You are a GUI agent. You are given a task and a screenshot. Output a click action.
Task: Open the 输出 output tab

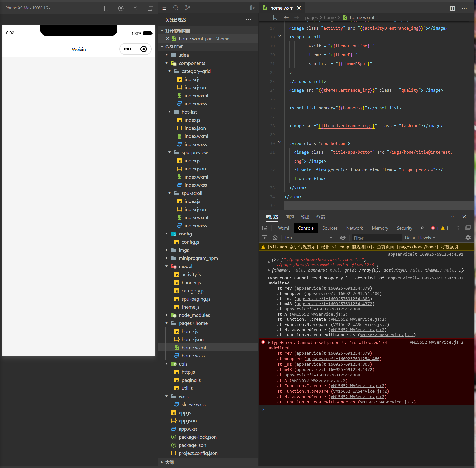pyautogui.click(x=305, y=217)
